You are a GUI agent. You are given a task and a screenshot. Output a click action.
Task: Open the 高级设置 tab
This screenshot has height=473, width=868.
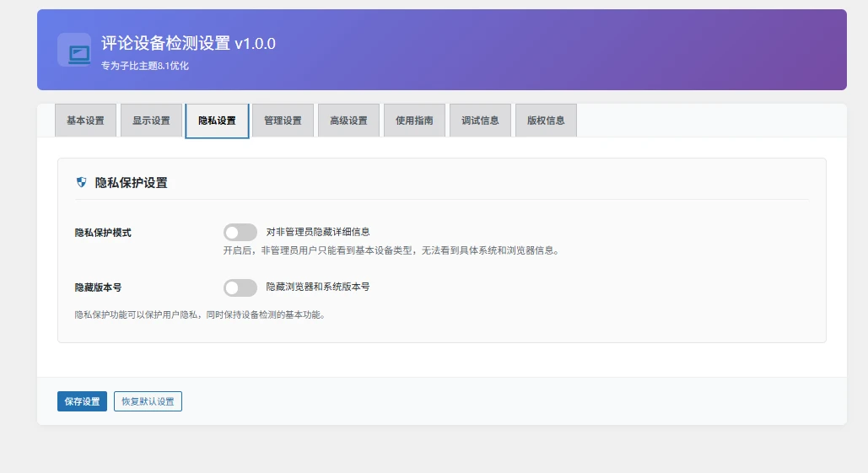point(348,121)
